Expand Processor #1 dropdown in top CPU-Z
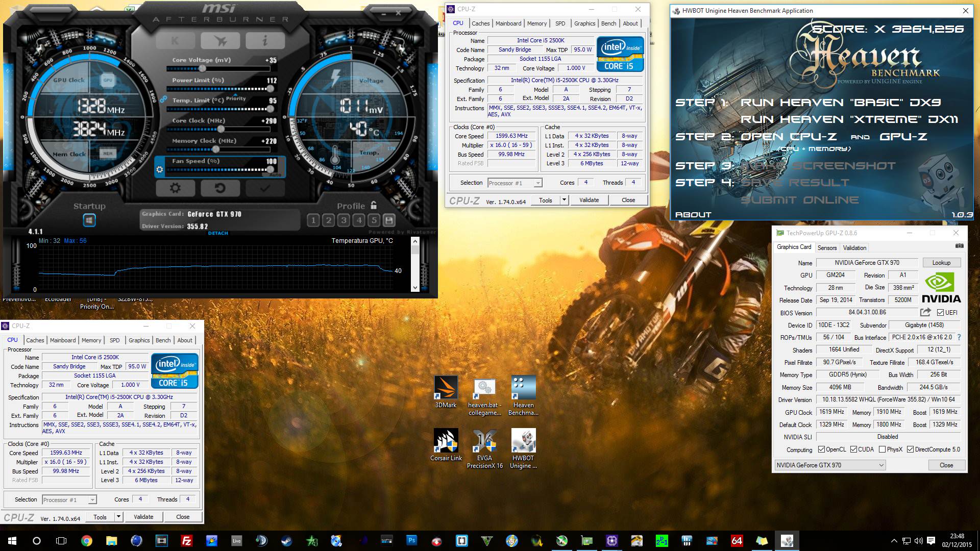The height and width of the screenshot is (551, 980). click(x=537, y=183)
